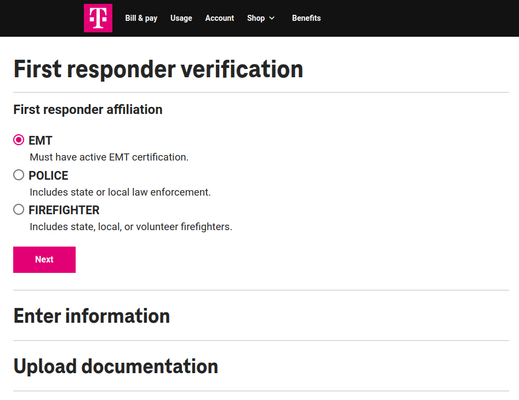Select the POLICE radio button
The height and width of the screenshot is (400, 519).
[19, 175]
